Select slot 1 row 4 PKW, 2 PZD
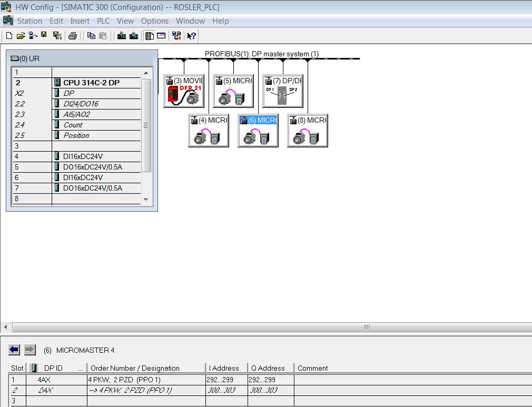 (x=270, y=380)
